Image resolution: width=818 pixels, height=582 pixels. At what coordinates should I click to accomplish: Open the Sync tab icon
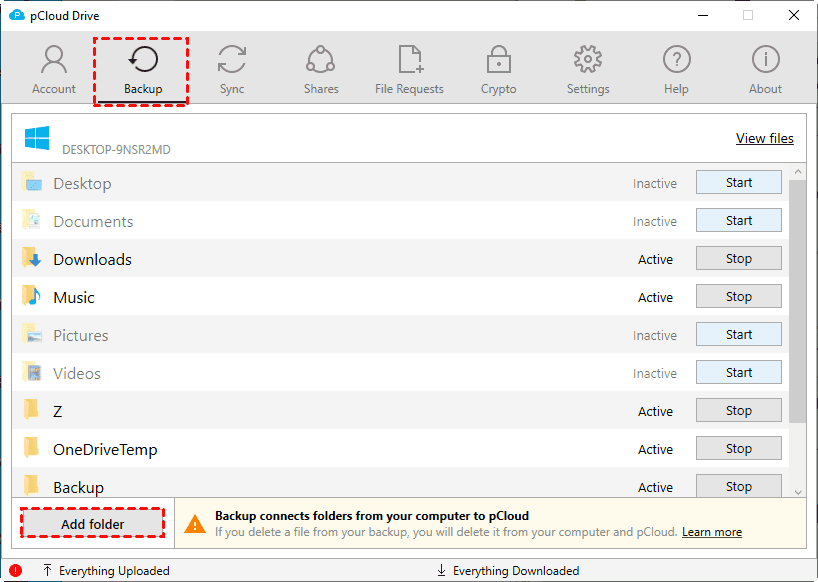coord(232,59)
